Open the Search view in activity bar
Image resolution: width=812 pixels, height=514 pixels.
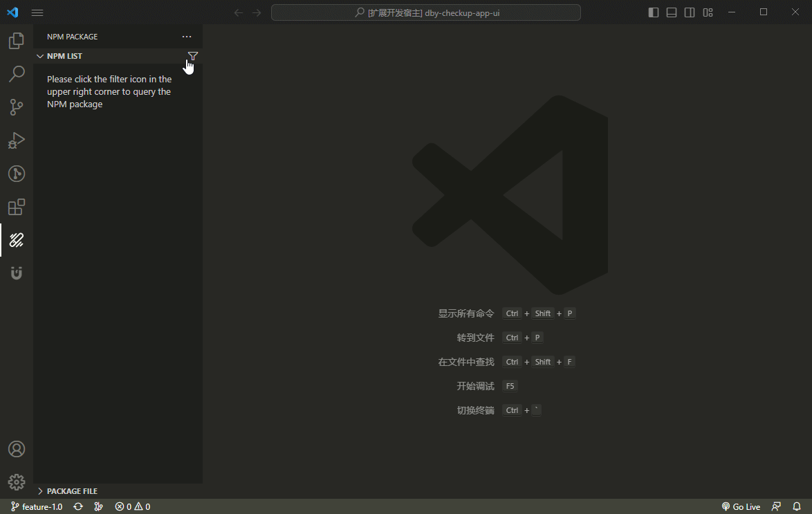17,74
